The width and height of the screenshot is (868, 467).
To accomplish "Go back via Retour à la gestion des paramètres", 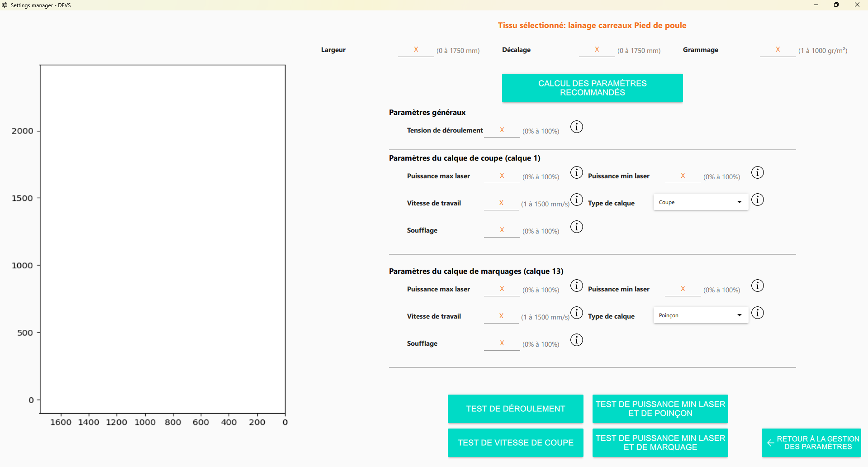I will click(x=811, y=443).
